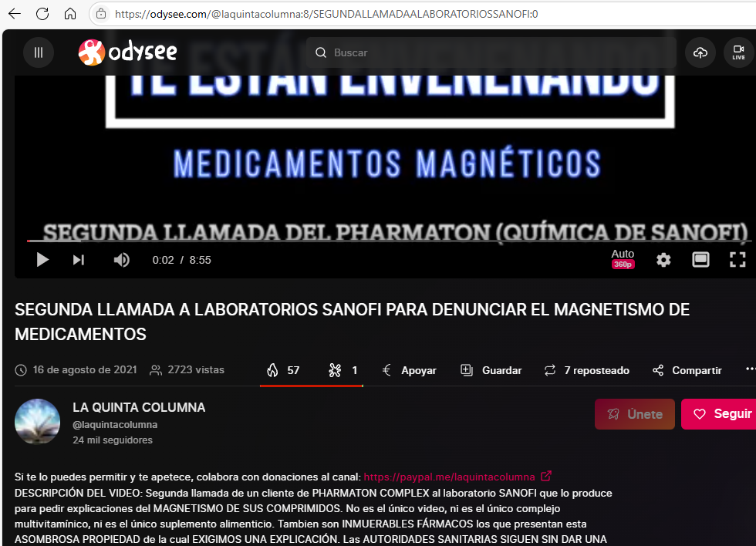
Task: Open the three-dot more options menu
Action: pyautogui.click(x=750, y=370)
